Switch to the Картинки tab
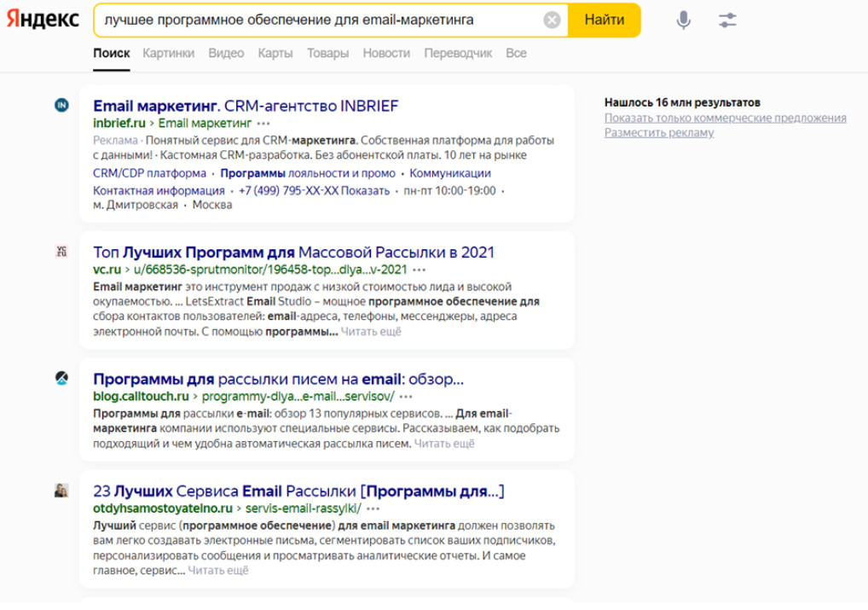This screenshot has height=610, width=868. tap(168, 53)
